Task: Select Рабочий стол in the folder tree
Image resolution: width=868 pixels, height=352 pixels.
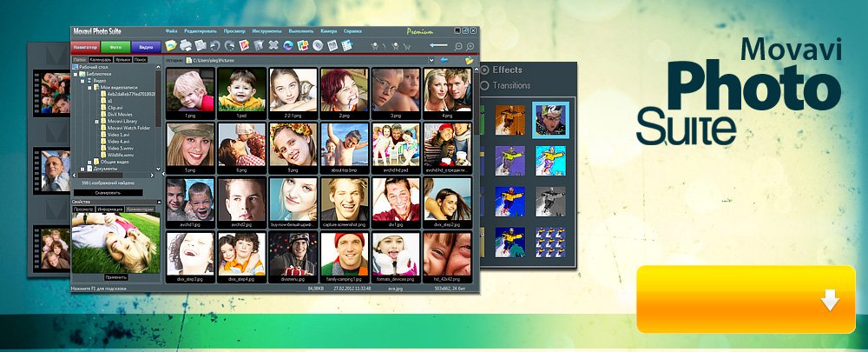Action: [94, 67]
